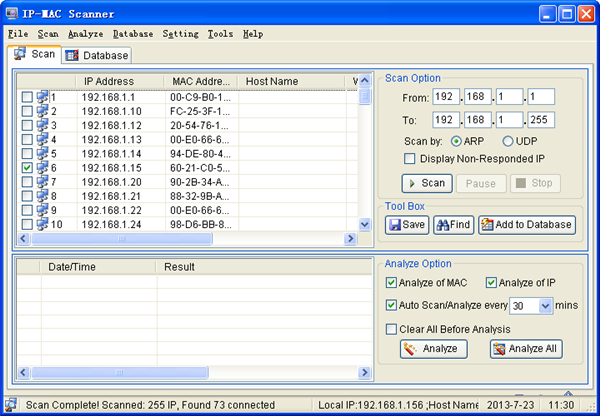Tick the checkbox for 192.168.1.10
Screen dimensions: 600x416
click(27, 111)
